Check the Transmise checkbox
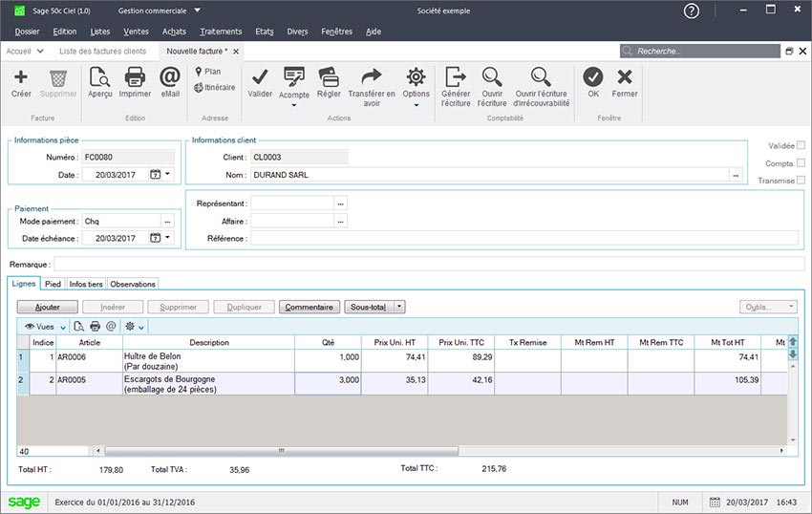The height and width of the screenshot is (514, 812). (x=801, y=180)
